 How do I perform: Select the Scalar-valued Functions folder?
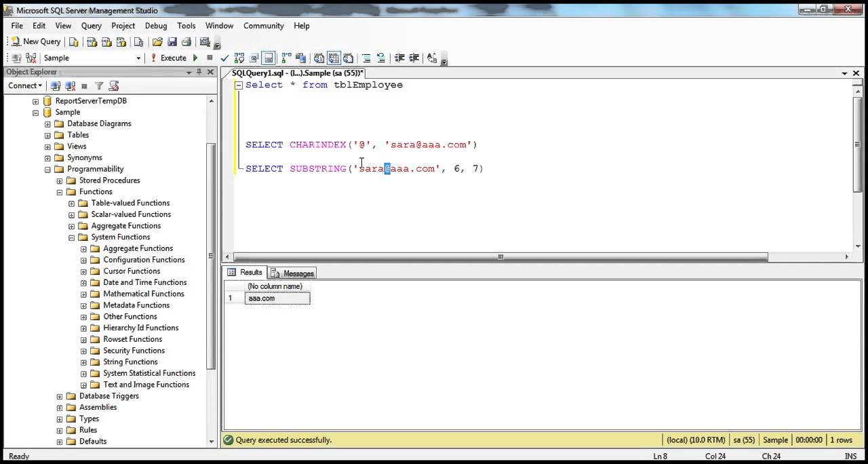coord(131,214)
